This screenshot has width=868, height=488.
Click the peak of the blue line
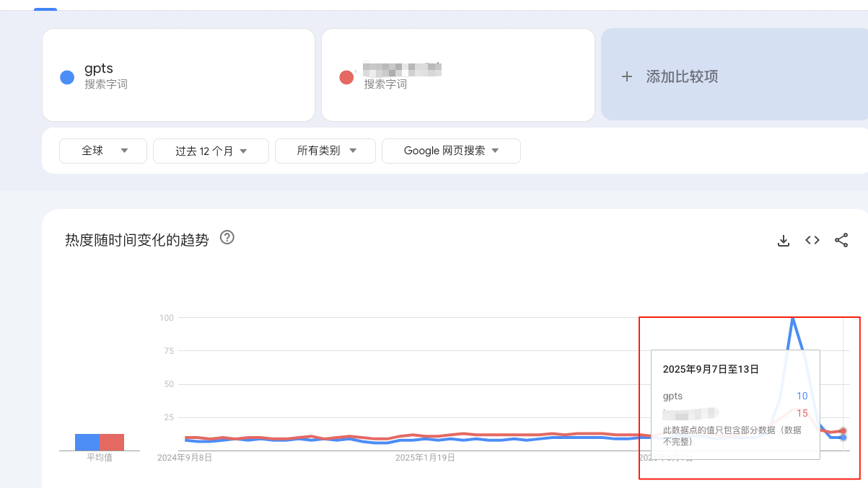pos(793,318)
